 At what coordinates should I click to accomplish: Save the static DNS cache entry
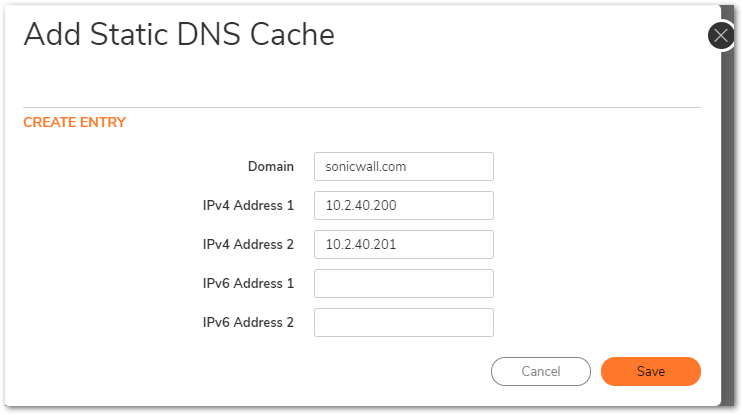651,371
